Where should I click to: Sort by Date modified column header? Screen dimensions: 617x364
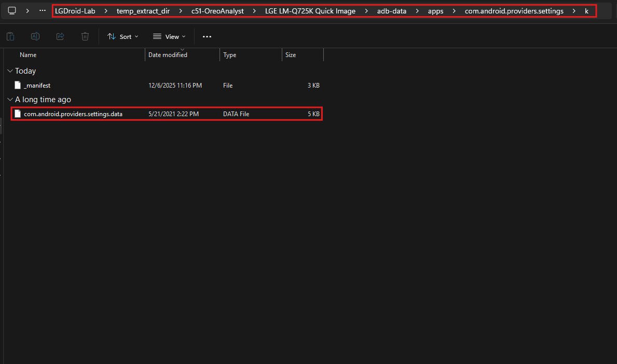tap(168, 55)
